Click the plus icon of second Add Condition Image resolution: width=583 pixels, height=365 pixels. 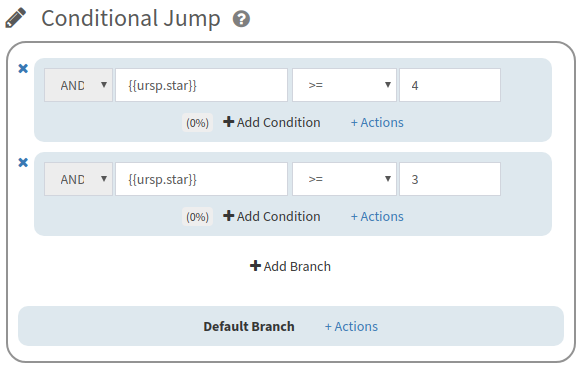pyautogui.click(x=228, y=216)
